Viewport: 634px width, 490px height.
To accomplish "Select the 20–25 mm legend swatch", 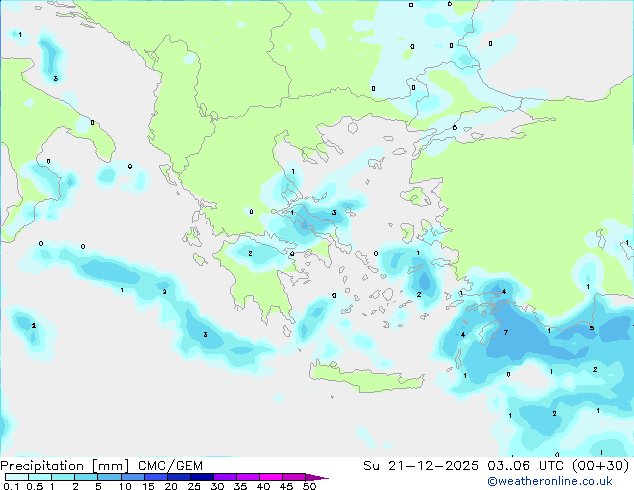I will [178, 477].
